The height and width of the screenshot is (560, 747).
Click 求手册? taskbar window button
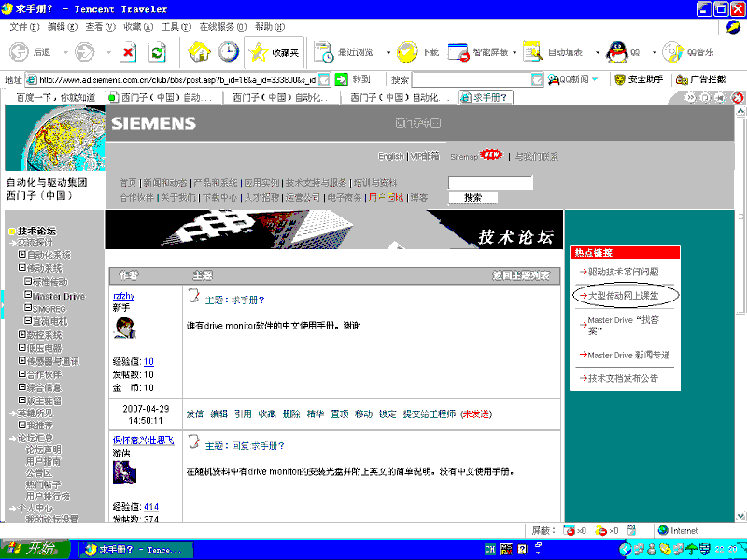(135, 550)
